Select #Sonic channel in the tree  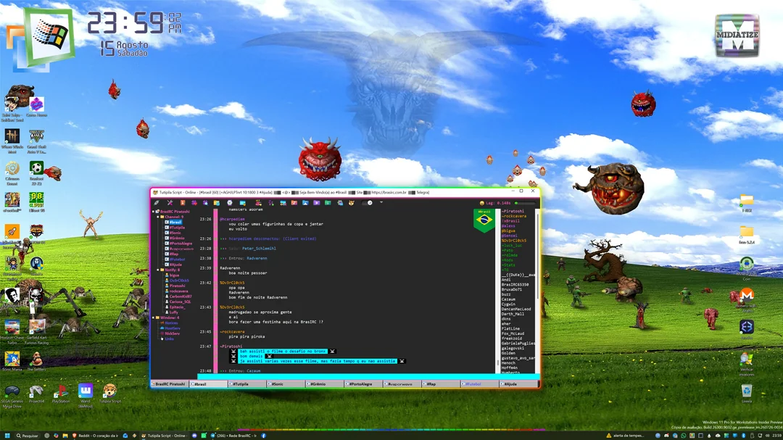[x=175, y=233]
